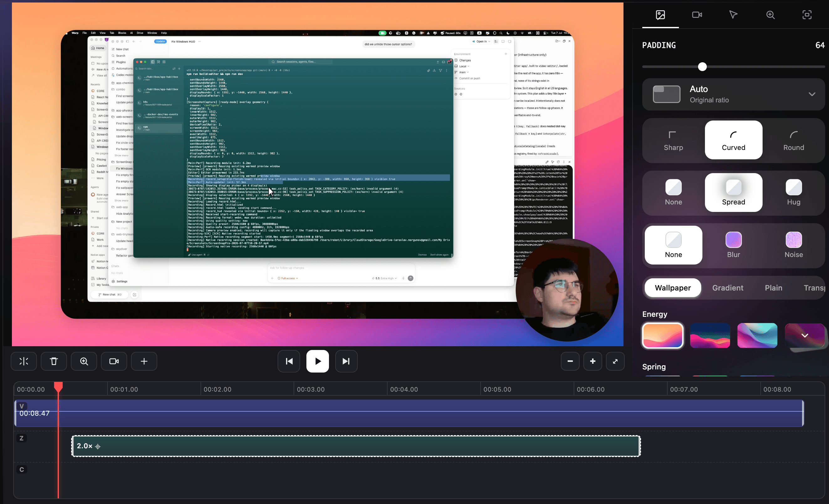Click the Z zoom track label
829x504 pixels.
(22, 438)
